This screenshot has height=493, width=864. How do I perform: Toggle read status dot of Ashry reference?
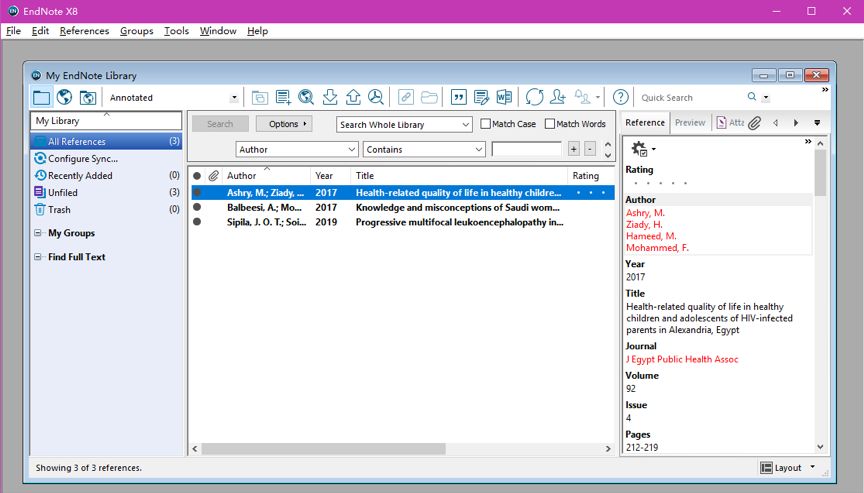click(197, 192)
